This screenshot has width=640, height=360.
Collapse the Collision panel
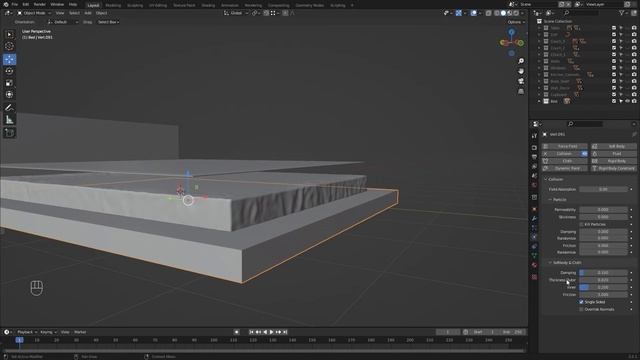pyautogui.click(x=545, y=179)
